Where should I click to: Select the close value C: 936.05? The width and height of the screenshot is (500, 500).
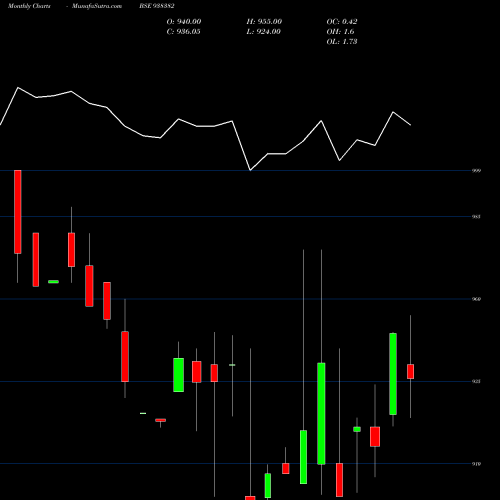pos(183,32)
